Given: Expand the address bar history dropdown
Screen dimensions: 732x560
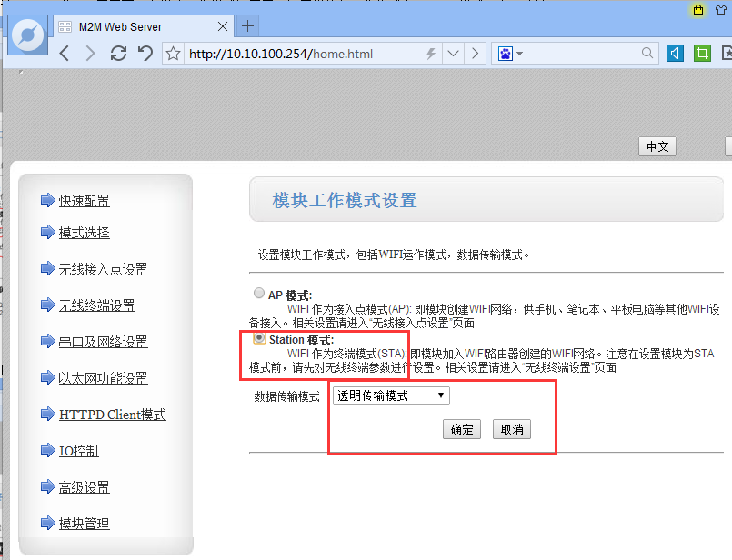Looking at the screenshot, I should pyautogui.click(x=454, y=54).
